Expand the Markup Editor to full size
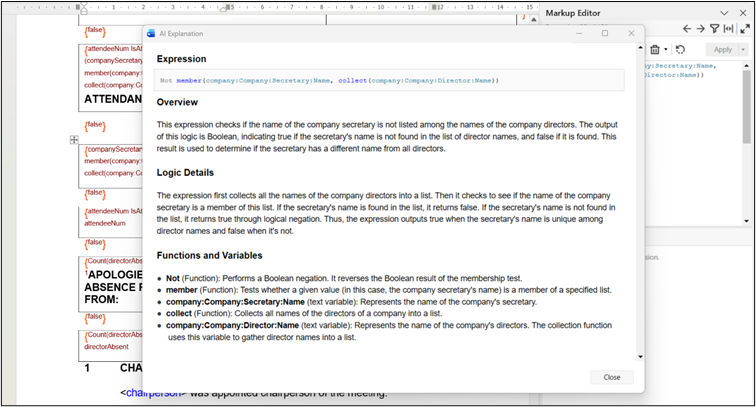The height and width of the screenshot is (407, 756). tap(745, 29)
